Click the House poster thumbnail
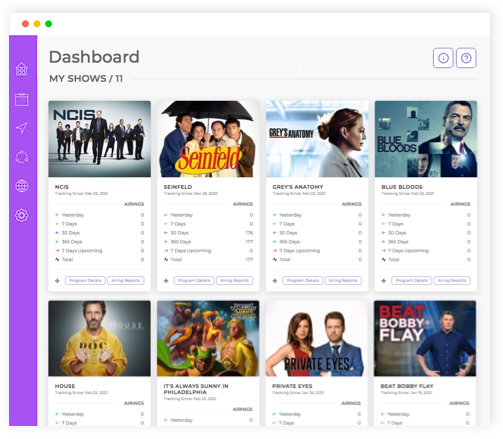This screenshot has height=439, width=503. click(99, 338)
